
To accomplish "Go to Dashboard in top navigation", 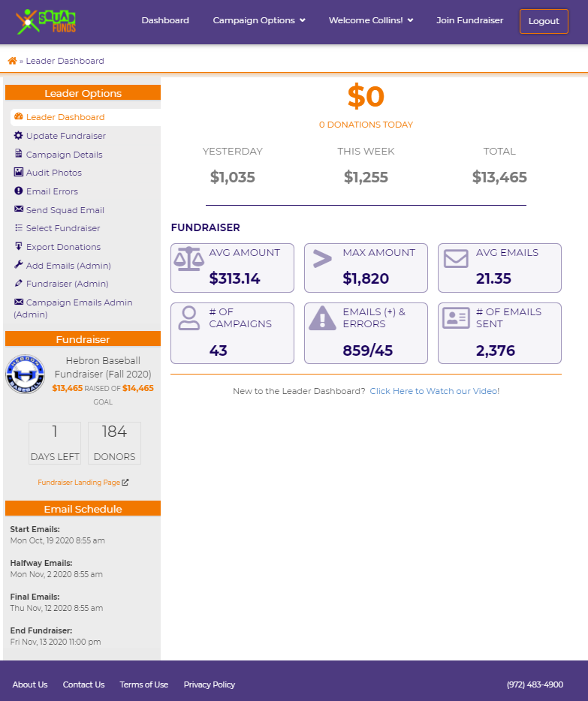I will 165,20.
